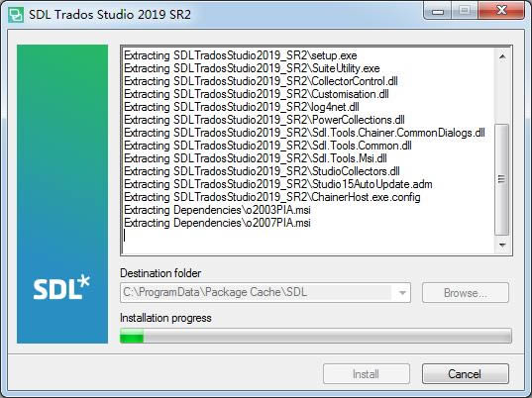Select the Sdl.Tools.Common.dll log line

click(x=267, y=146)
